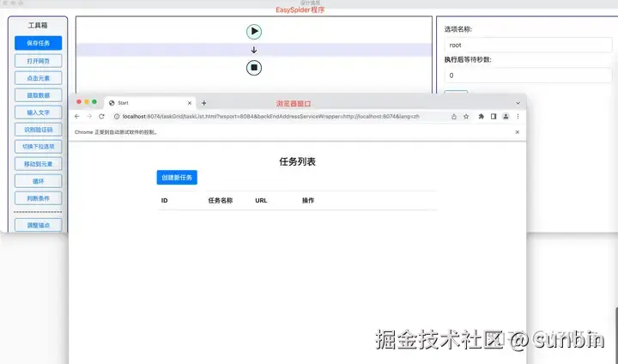618x364 pixels.
Task: Click 打开网页 in the toolbox
Action: tap(39, 61)
